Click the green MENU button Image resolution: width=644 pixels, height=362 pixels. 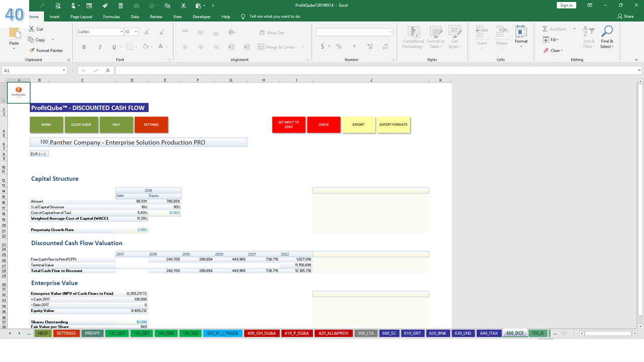coord(46,125)
